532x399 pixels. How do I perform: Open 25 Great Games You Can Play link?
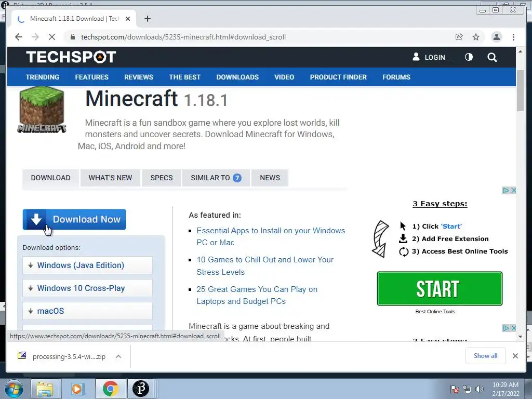click(257, 295)
